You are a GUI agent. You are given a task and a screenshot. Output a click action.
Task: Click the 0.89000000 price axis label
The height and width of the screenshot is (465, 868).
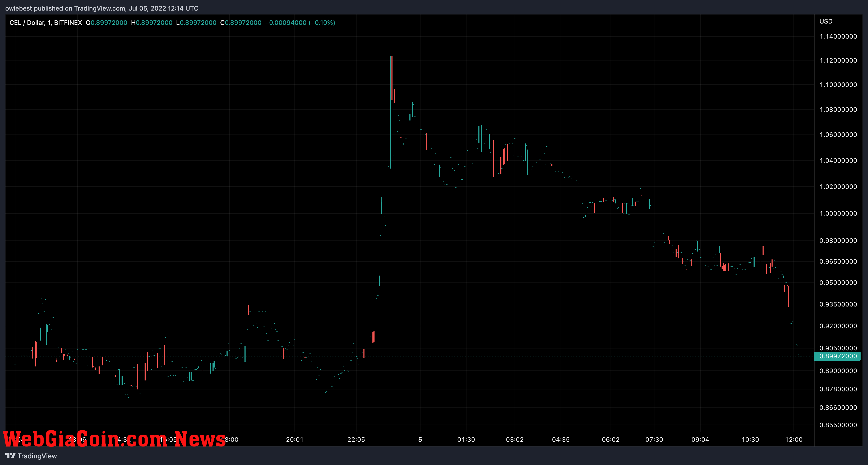tap(838, 371)
